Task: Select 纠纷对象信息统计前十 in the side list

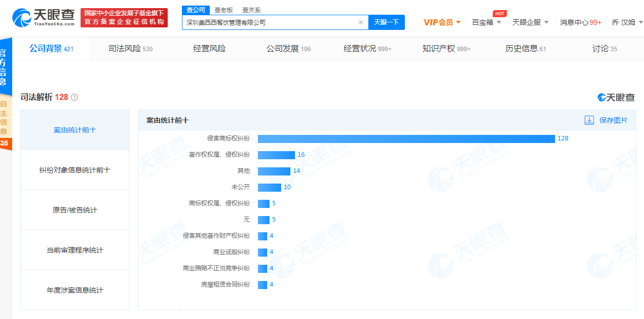Action: tap(75, 170)
